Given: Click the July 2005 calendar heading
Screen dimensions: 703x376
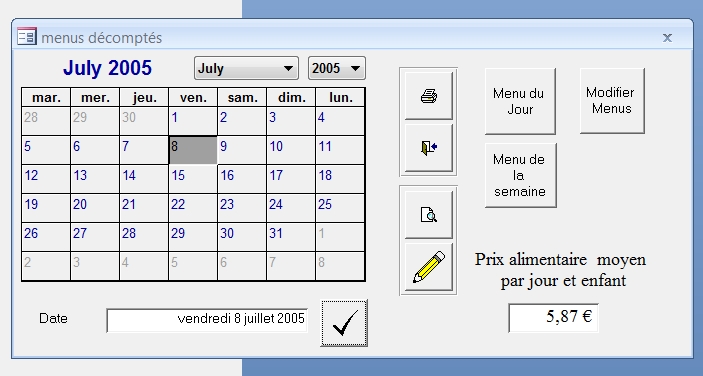Looking at the screenshot, I should pyautogui.click(x=107, y=68).
